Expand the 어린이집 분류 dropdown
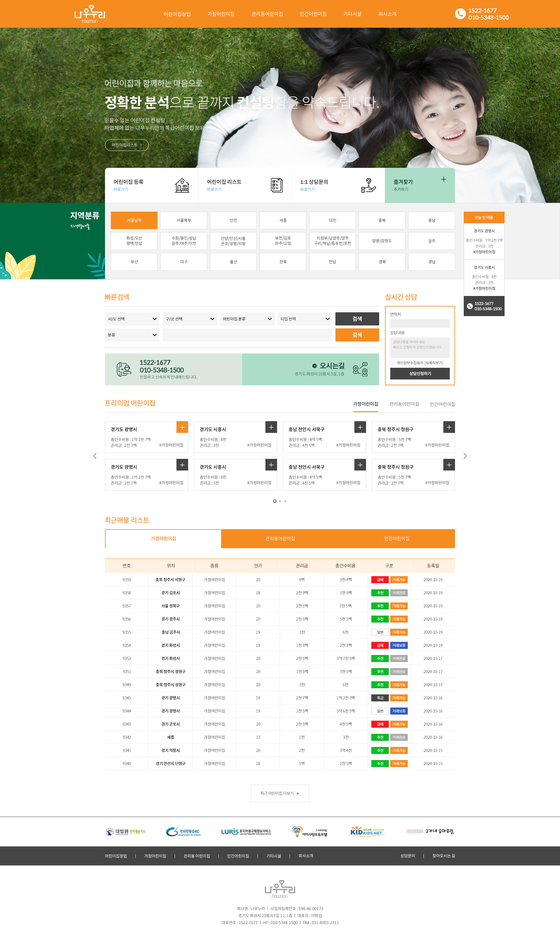The height and width of the screenshot is (939, 560). click(247, 319)
